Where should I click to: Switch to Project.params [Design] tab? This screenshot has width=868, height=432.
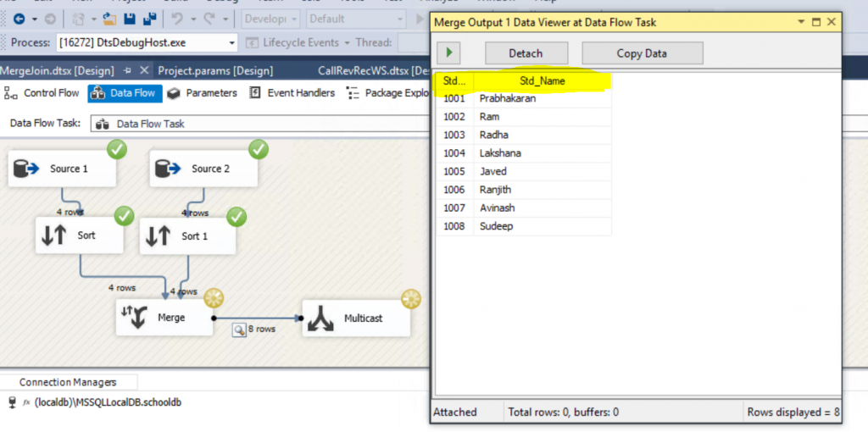tap(215, 71)
